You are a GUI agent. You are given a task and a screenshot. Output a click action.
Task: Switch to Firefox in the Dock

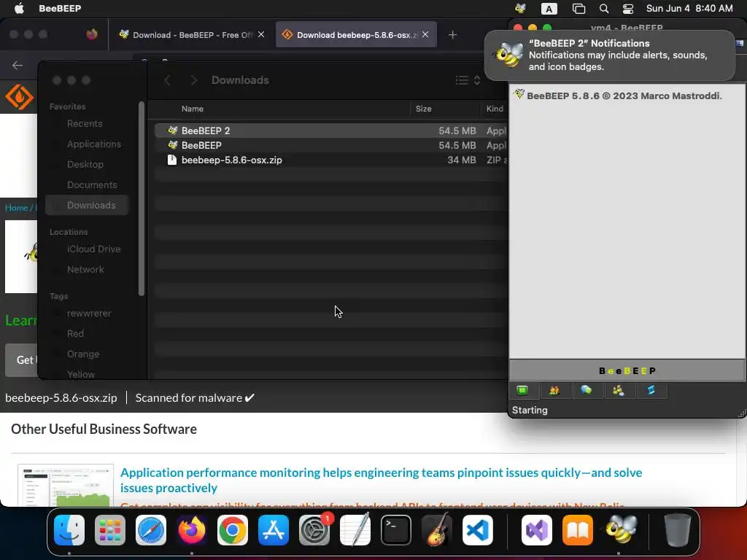(x=192, y=529)
